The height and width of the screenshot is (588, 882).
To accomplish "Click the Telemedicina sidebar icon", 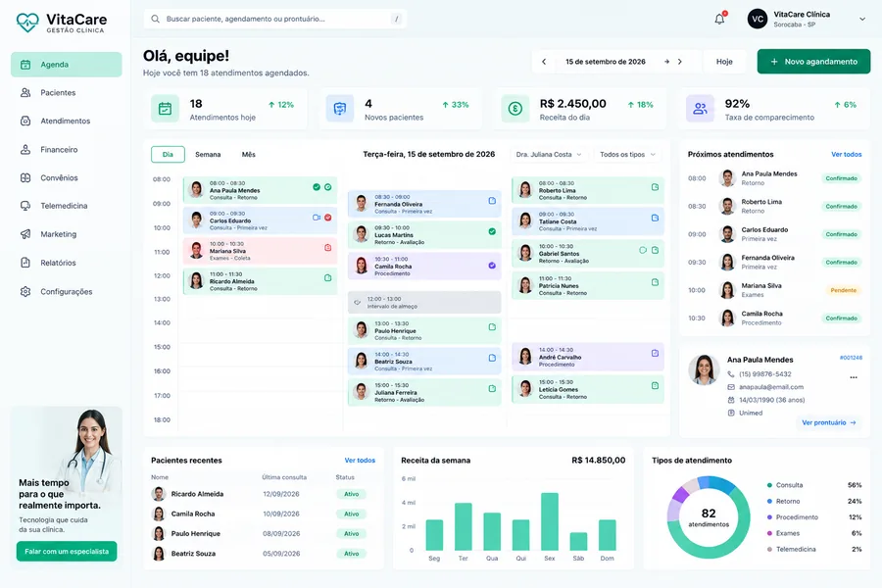I will pyautogui.click(x=25, y=206).
